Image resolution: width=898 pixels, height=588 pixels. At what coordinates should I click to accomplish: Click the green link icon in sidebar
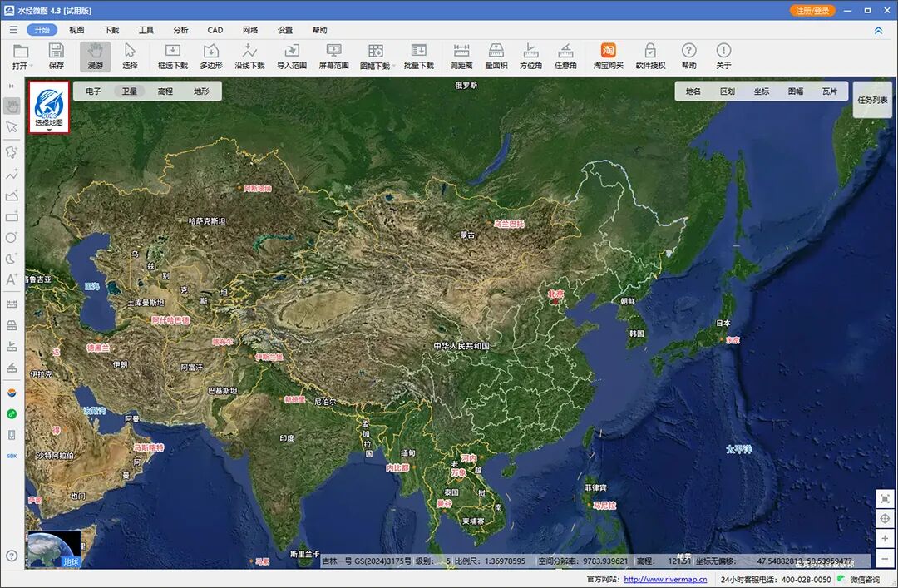(12, 414)
